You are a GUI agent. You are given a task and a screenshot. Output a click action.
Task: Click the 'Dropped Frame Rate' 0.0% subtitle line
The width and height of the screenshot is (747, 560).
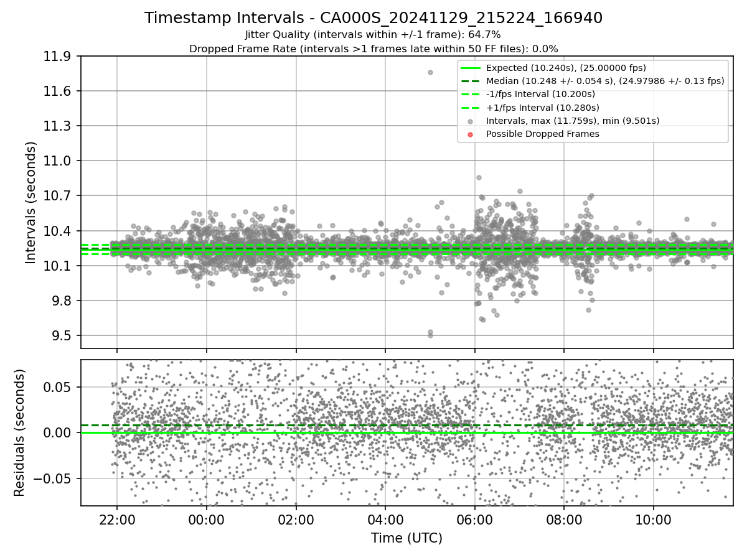click(374, 49)
